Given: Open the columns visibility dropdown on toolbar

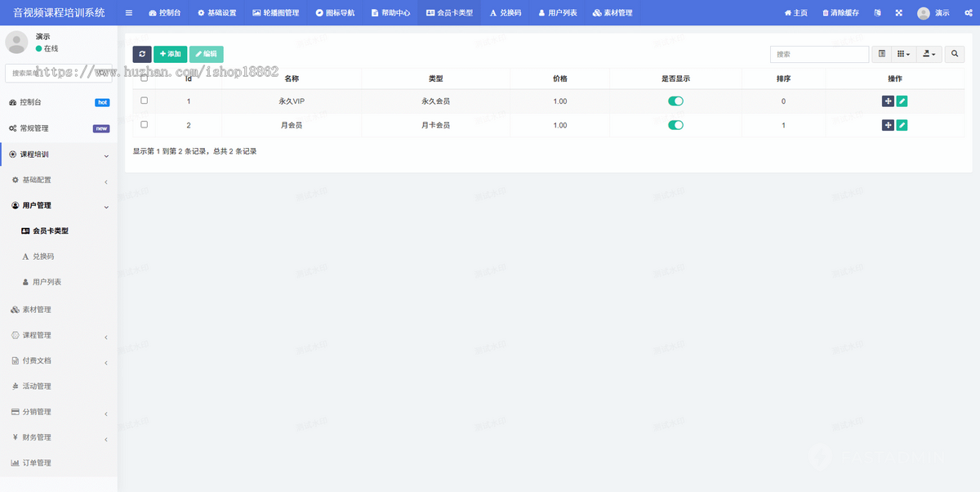Looking at the screenshot, I should 902,53.
